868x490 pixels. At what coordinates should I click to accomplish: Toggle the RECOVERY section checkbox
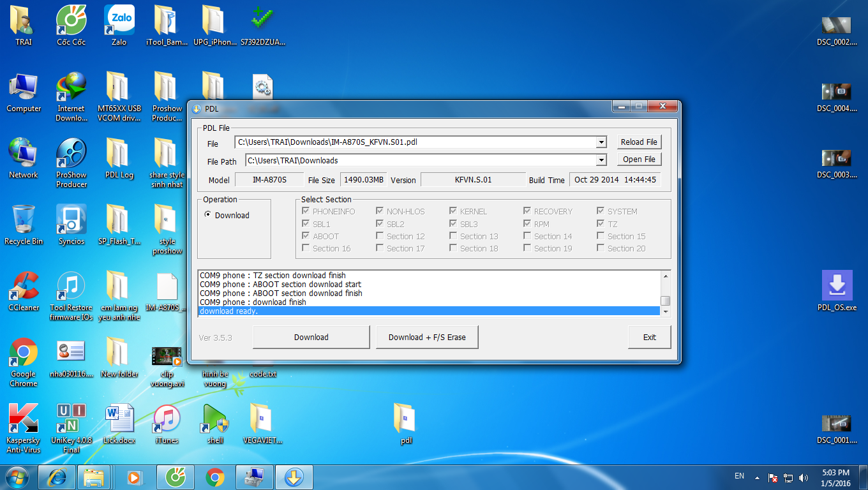point(528,211)
